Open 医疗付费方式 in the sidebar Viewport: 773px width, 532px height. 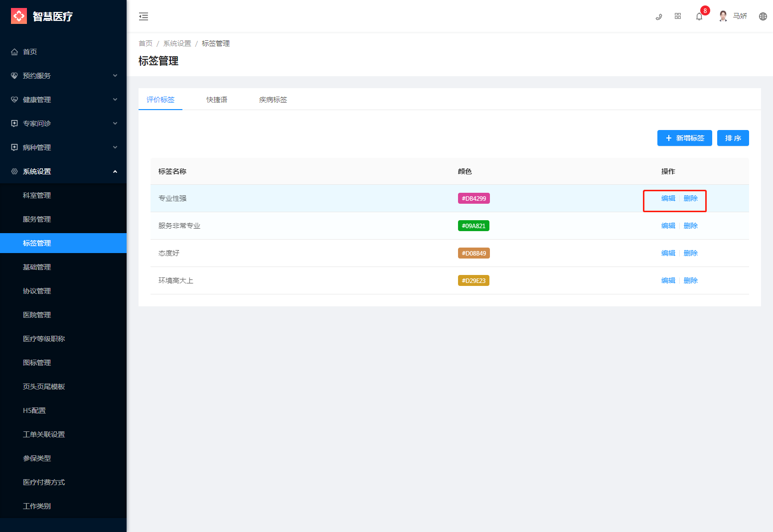63,482
